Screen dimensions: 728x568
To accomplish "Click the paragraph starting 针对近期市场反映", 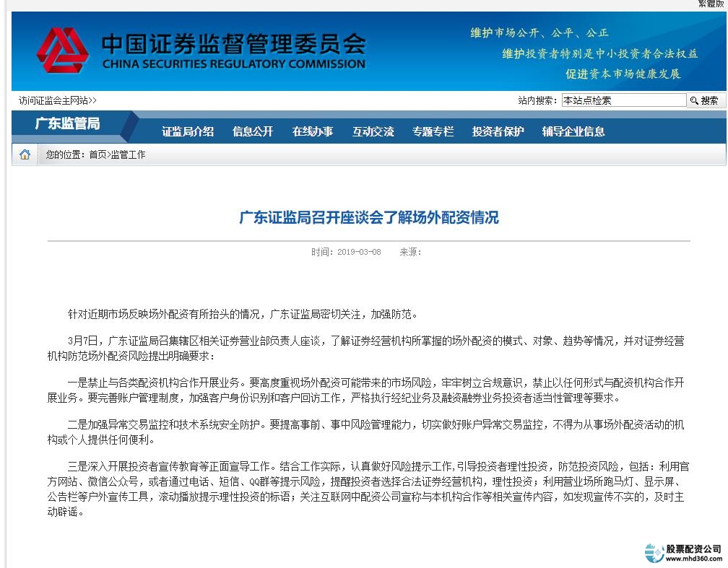I will 243,315.
